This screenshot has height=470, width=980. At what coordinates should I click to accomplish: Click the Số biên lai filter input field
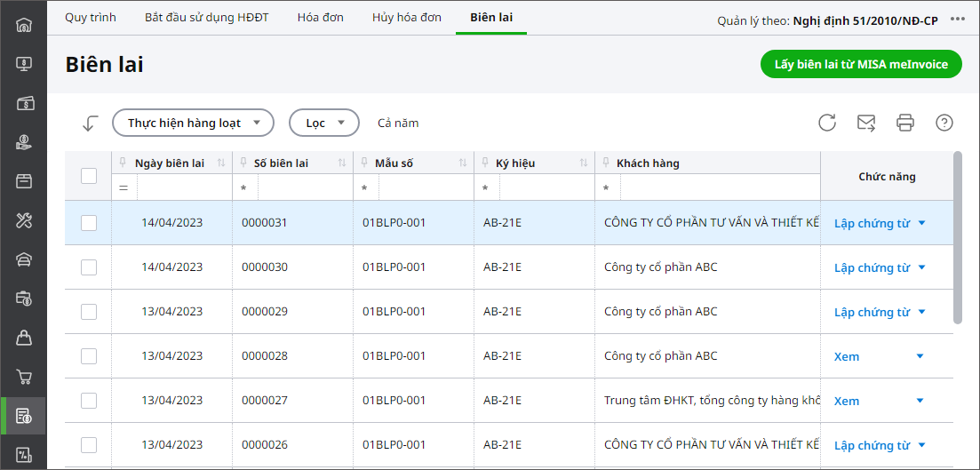point(304,188)
